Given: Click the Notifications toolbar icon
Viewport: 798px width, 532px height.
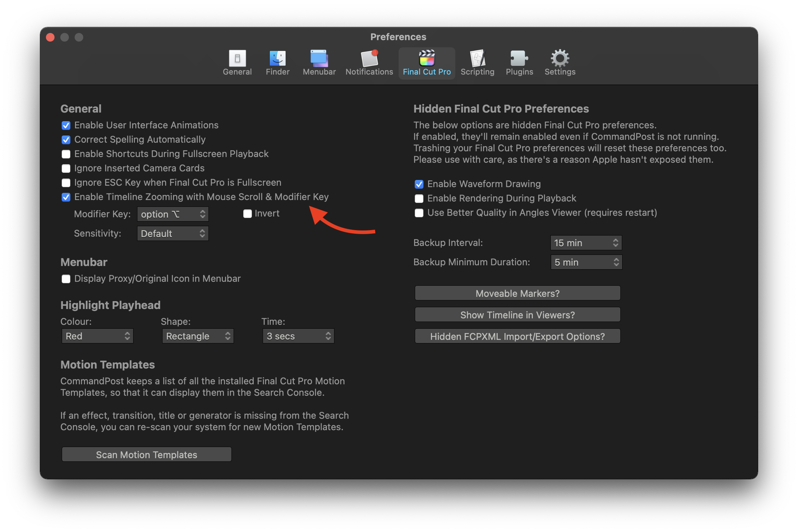Looking at the screenshot, I should point(369,59).
